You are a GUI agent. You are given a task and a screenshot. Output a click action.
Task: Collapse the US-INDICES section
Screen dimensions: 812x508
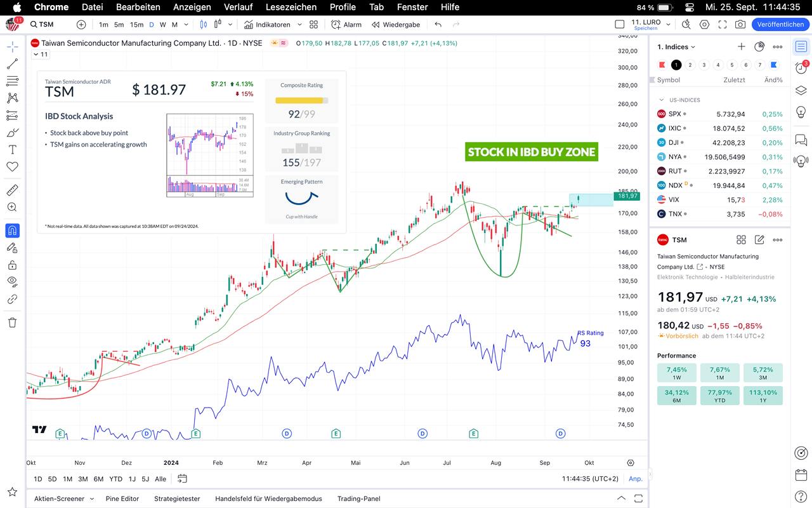click(x=662, y=100)
